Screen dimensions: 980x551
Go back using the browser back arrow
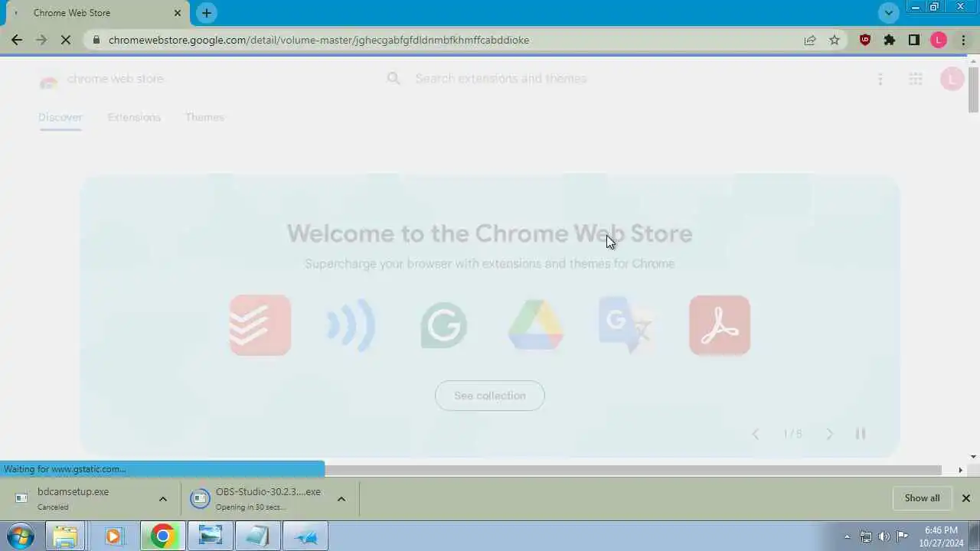(17, 40)
